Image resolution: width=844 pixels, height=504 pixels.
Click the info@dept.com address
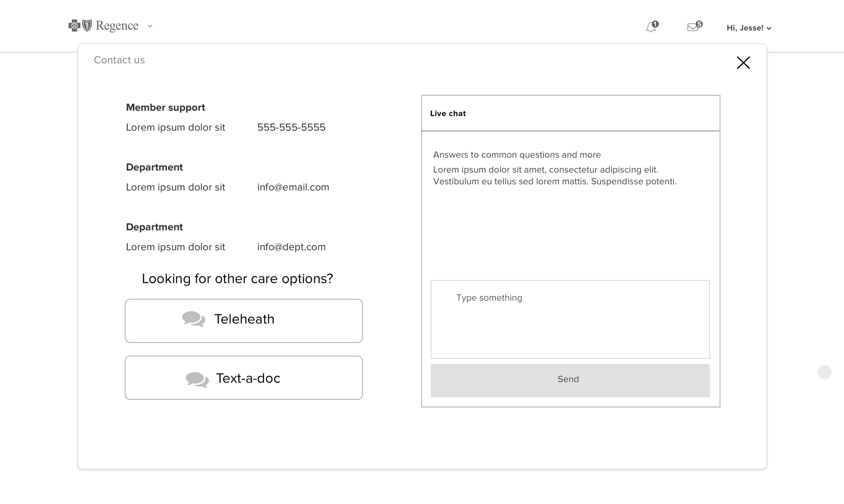point(291,247)
